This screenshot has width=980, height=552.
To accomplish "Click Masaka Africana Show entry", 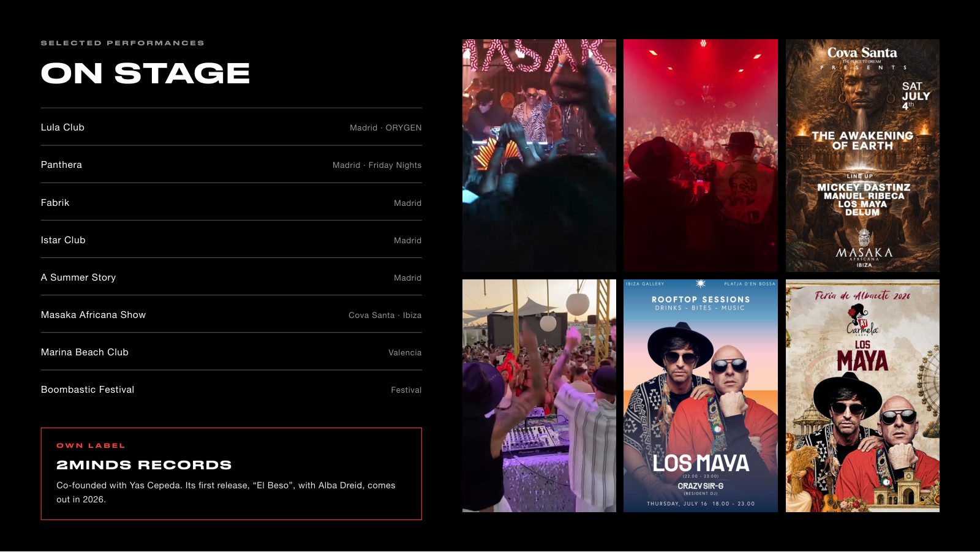I will click(93, 315).
